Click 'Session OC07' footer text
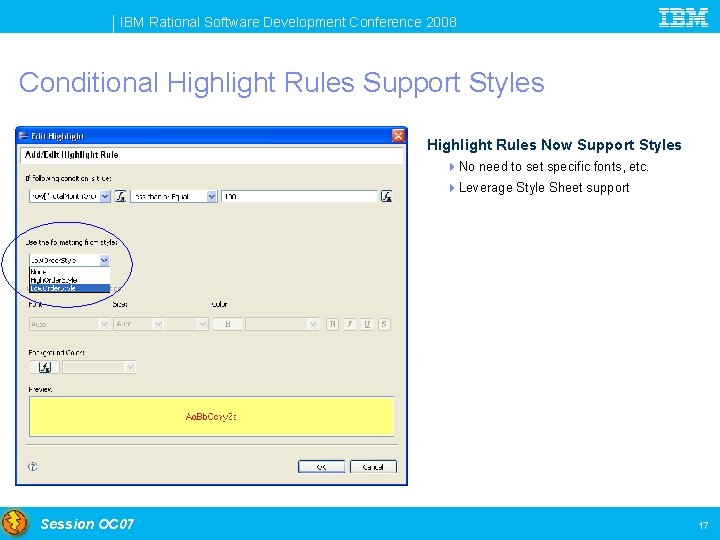The height and width of the screenshot is (540, 720). (x=87, y=524)
